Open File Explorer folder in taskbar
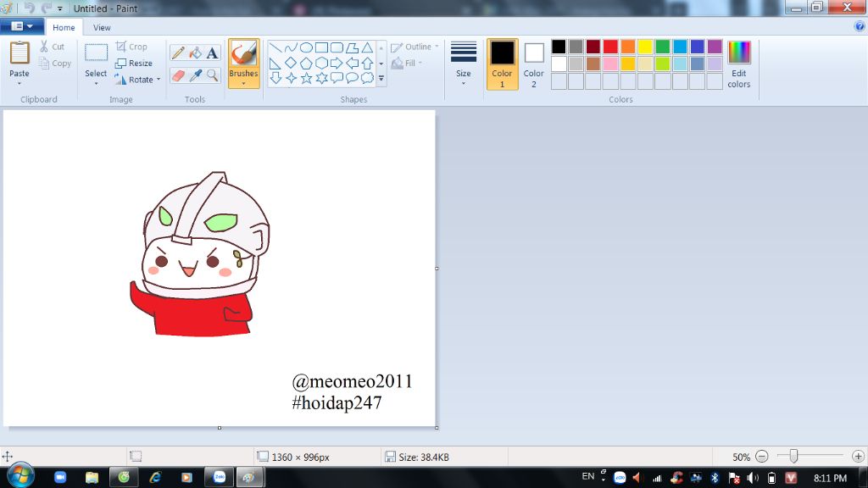Screen dimensions: 868x488 (92, 477)
